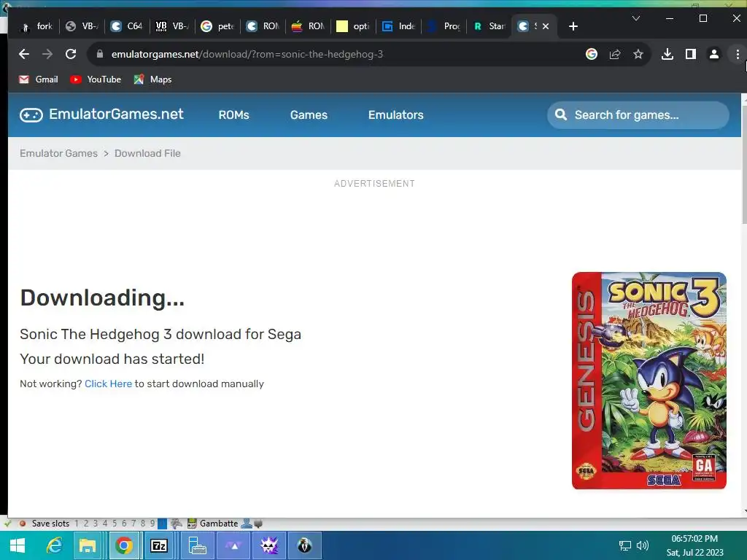Image resolution: width=747 pixels, height=560 pixels.
Task: Select save slot 5 in the emulator bar
Action: click(x=115, y=524)
